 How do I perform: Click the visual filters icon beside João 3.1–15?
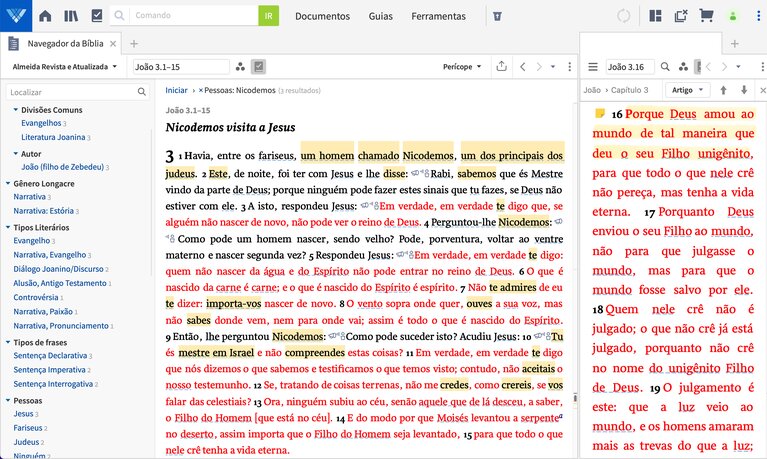[240, 67]
